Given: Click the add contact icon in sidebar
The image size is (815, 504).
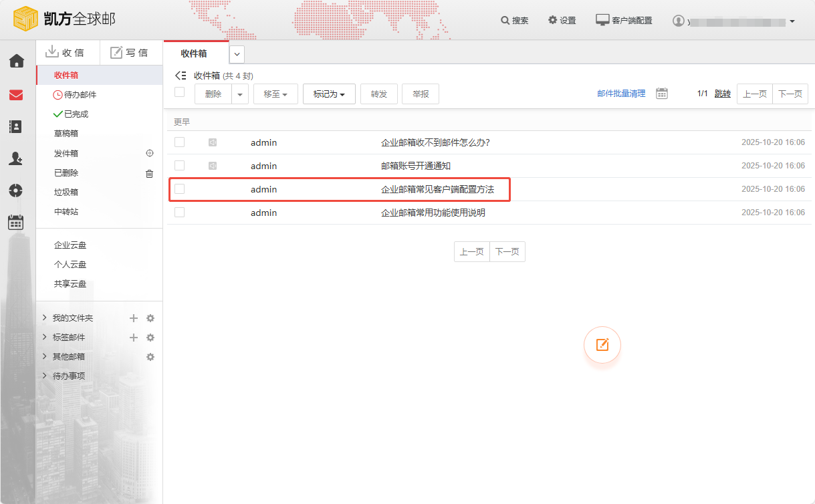Looking at the screenshot, I should click(16, 158).
